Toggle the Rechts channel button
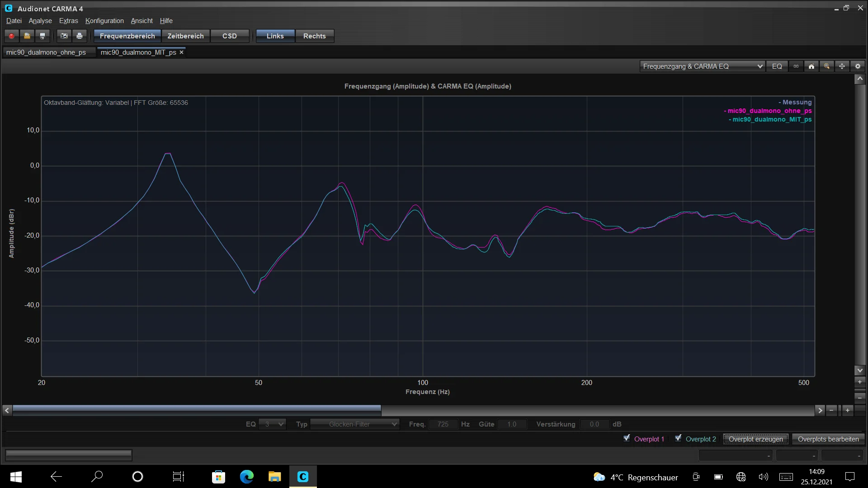Viewport: 868px width, 488px height. (315, 36)
